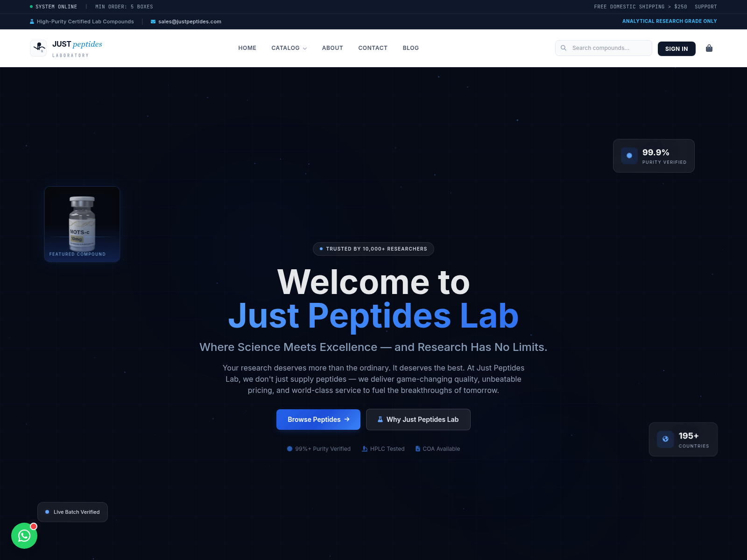Click the flask icon in Why Just Peptides Lab
Image resolution: width=747 pixels, height=560 pixels.
pos(380,420)
